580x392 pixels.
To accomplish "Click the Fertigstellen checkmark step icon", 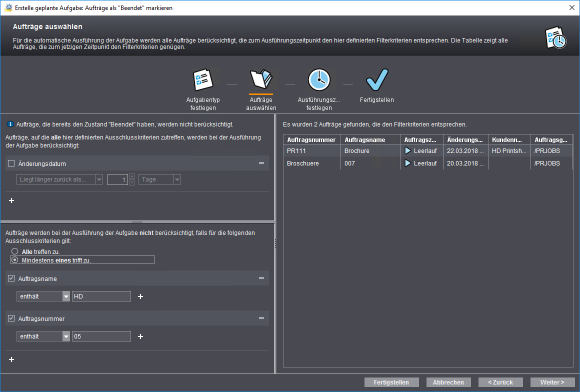I will (377, 79).
